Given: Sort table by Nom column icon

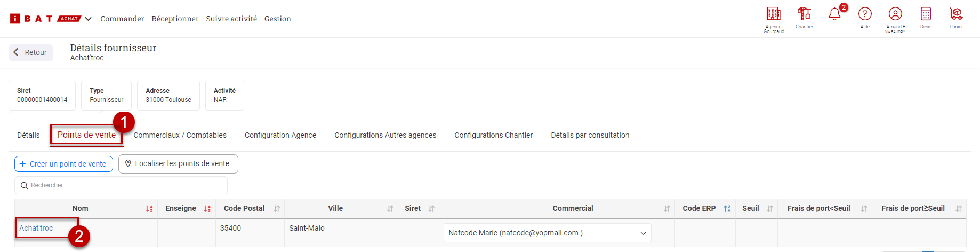Looking at the screenshot, I should [149, 209].
